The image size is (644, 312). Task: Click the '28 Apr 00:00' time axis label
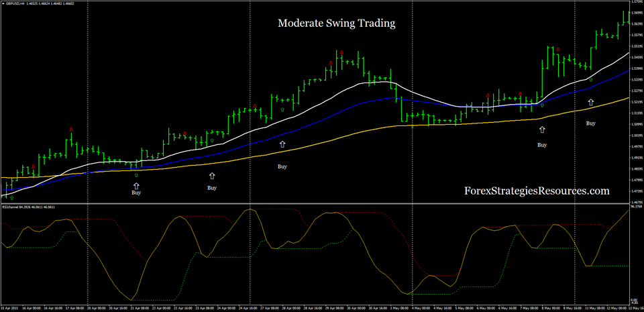(x=290, y=307)
